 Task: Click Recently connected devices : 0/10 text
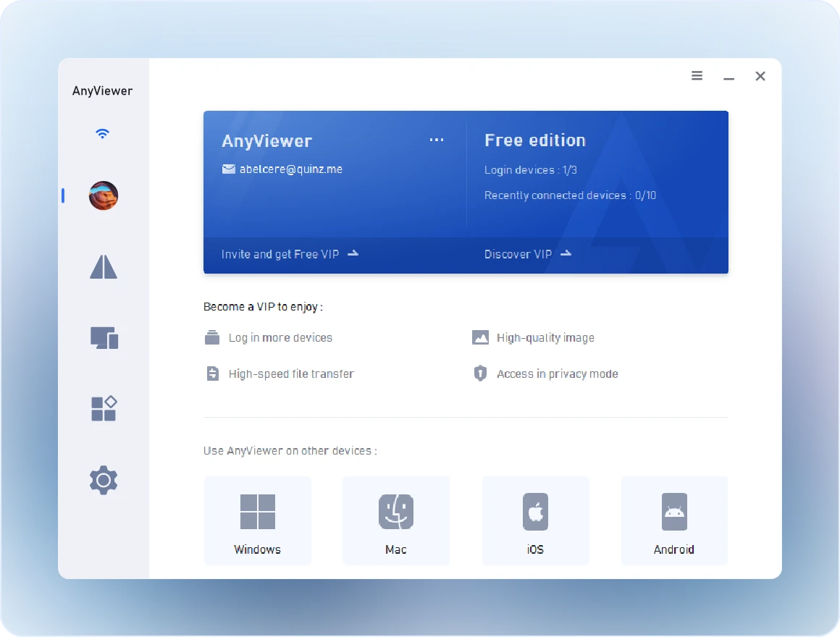pyautogui.click(x=570, y=195)
